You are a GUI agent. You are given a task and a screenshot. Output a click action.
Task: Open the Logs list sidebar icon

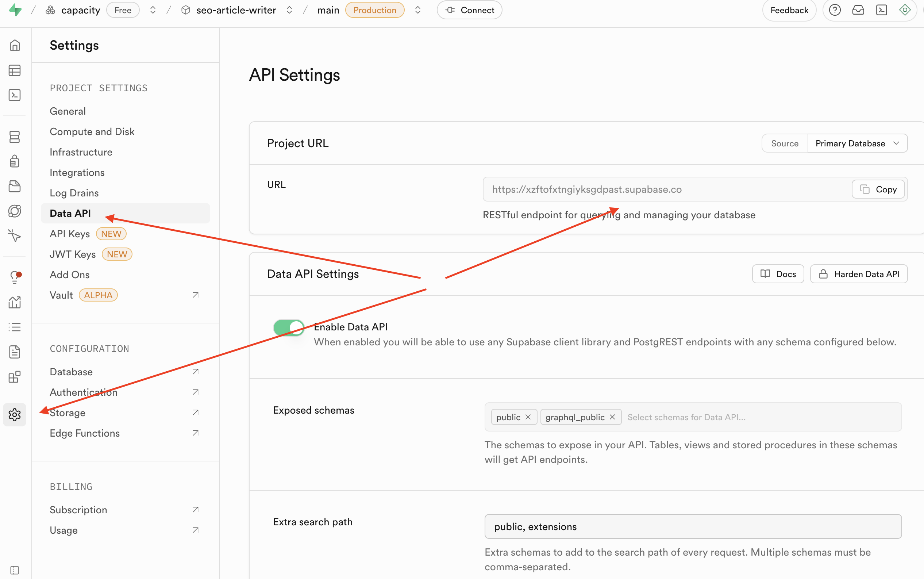[15, 327]
